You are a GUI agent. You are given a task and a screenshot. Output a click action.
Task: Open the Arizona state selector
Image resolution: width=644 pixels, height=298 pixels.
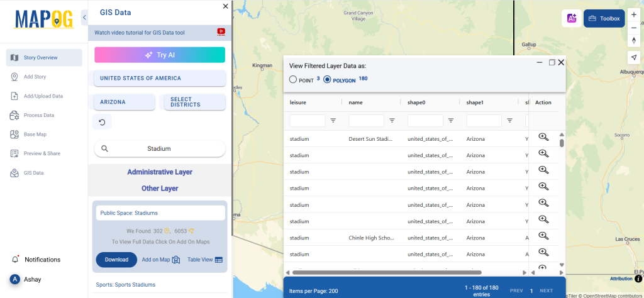pos(124,102)
